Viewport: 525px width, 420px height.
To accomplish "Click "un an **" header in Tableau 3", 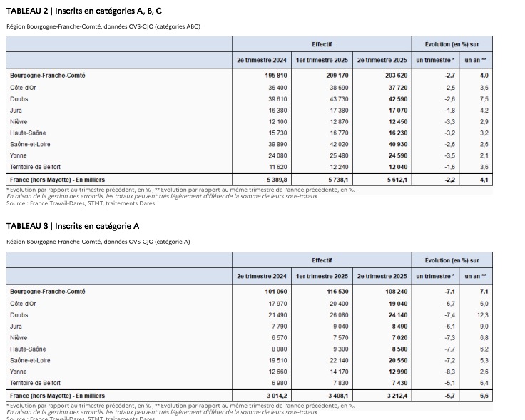I will tap(476, 276).
